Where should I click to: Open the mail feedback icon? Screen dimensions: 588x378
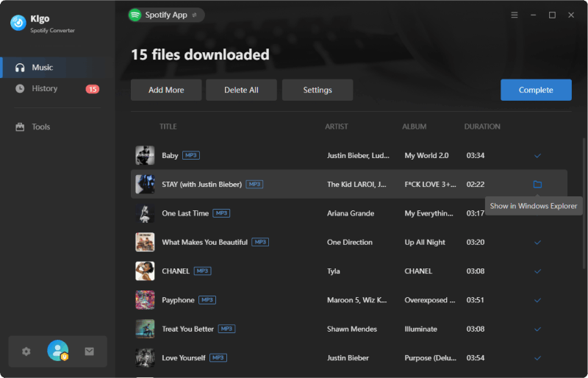[x=89, y=352]
